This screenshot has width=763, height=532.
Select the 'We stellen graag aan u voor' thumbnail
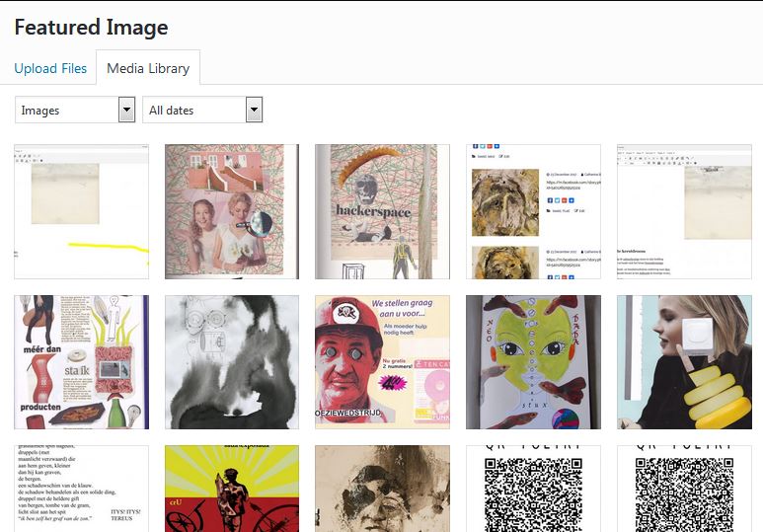click(x=382, y=362)
